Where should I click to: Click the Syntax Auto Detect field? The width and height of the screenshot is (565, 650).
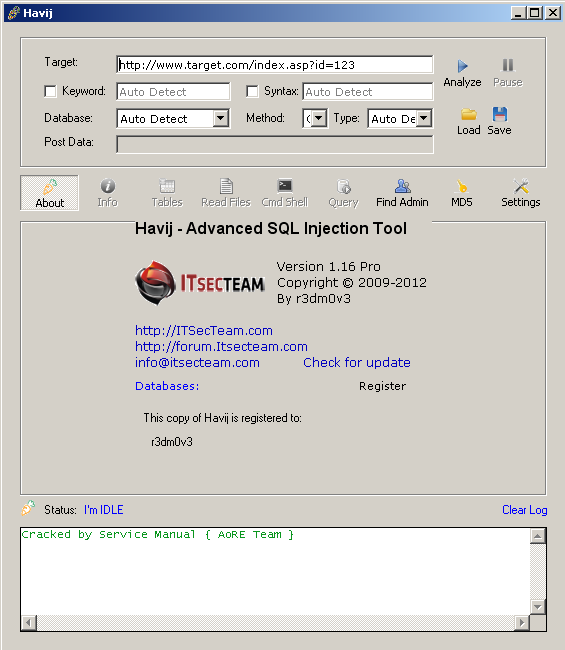point(368,92)
